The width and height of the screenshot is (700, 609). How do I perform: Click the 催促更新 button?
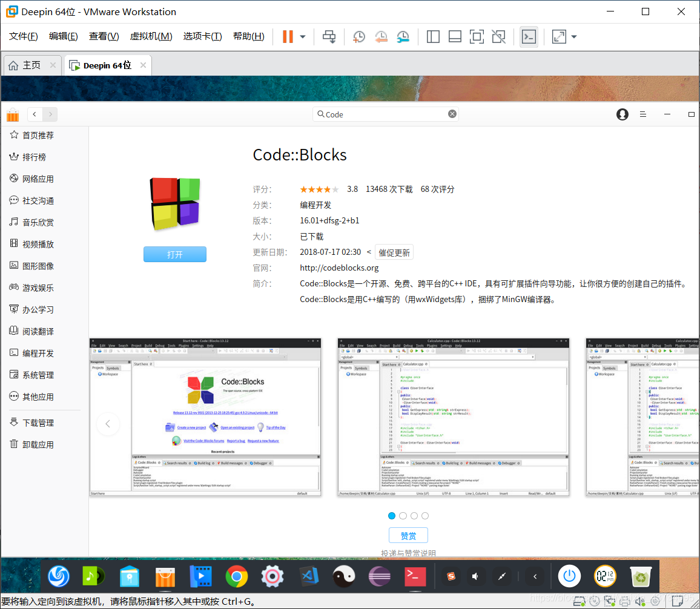394,252
